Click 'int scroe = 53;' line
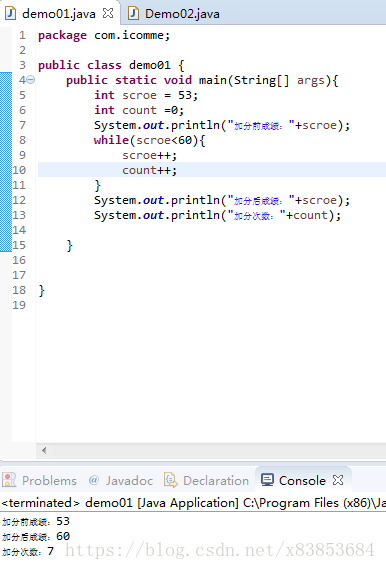Screen dimensions: 386x570 [146, 95]
